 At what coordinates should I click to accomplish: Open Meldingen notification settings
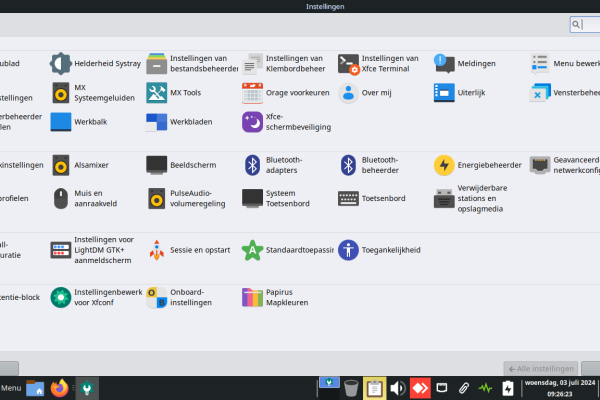tap(445, 64)
